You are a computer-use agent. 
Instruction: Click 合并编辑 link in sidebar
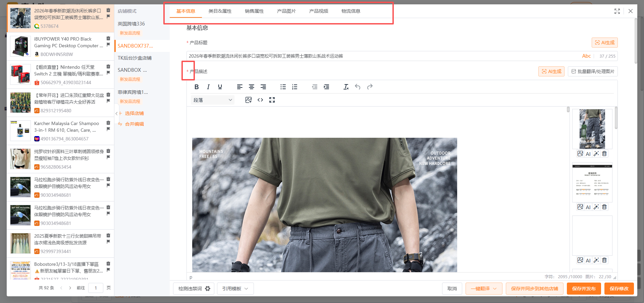click(135, 124)
